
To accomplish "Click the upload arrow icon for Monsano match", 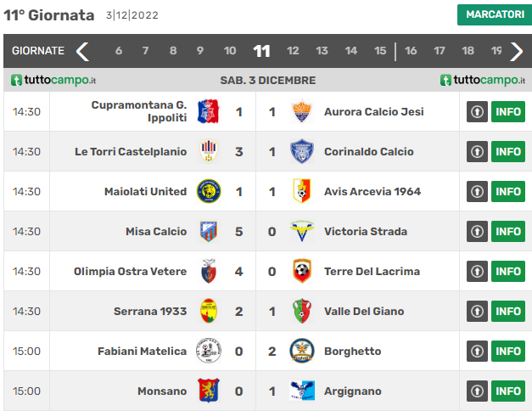I will (x=477, y=391).
